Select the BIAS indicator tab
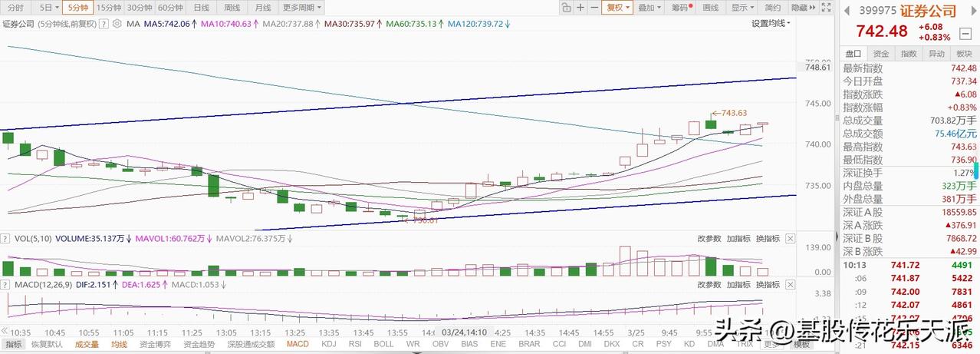 pyautogui.click(x=471, y=344)
